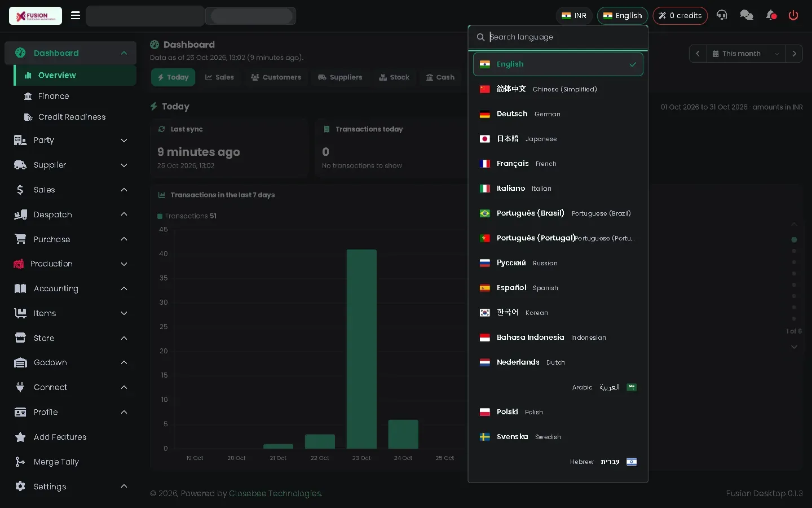Open the This month period dropdown
Image resolution: width=812 pixels, height=508 pixels.
point(745,54)
